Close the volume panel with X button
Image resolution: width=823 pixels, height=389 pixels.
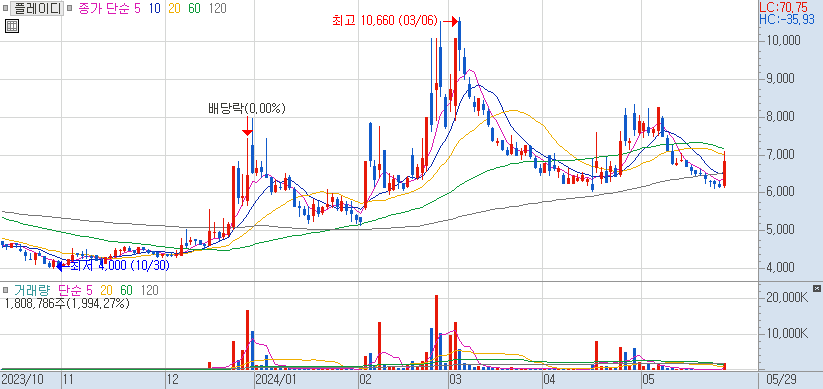pyautogui.click(x=816, y=288)
